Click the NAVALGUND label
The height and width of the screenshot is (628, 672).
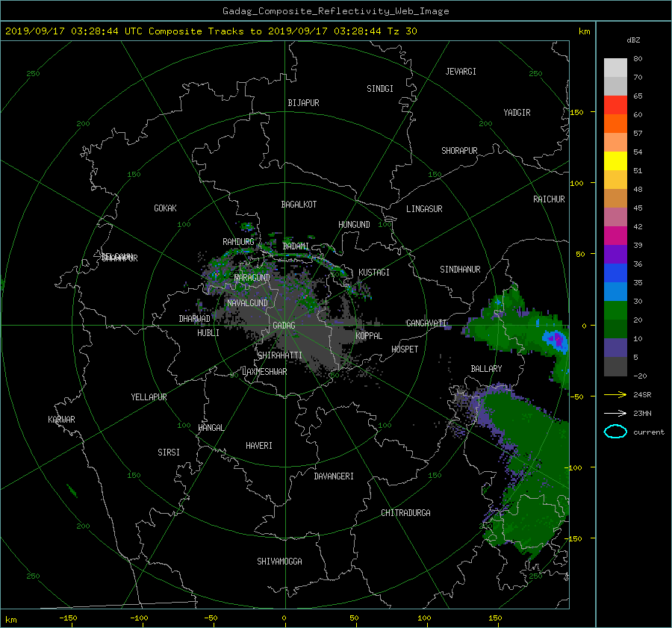click(x=247, y=303)
